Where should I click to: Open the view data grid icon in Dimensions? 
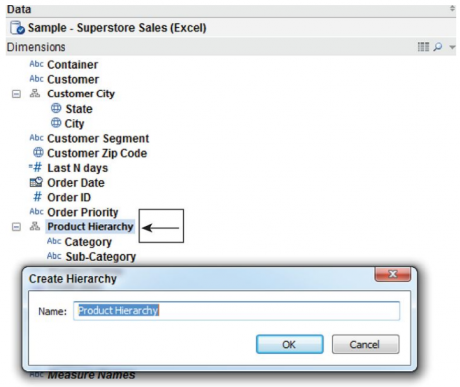tap(423, 47)
